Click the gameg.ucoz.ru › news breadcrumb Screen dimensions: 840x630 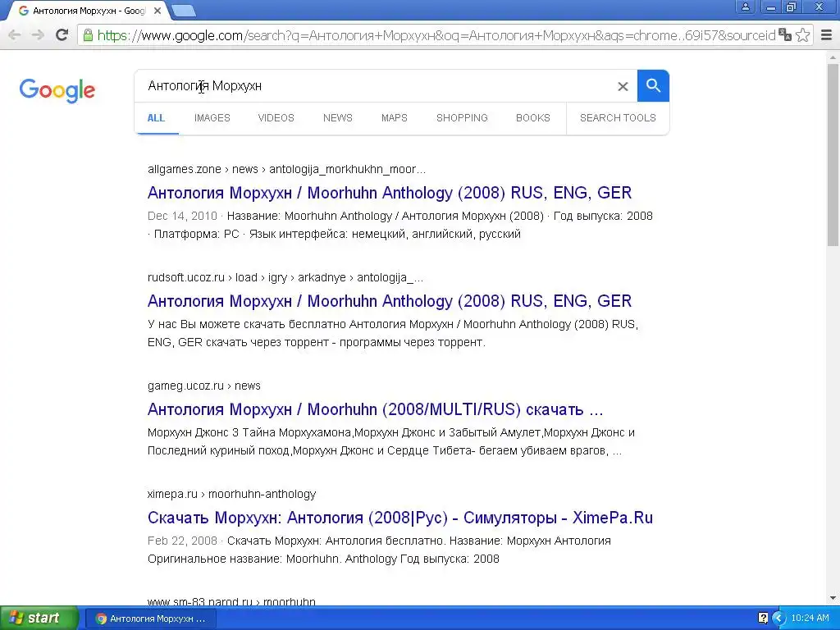coord(204,386)
